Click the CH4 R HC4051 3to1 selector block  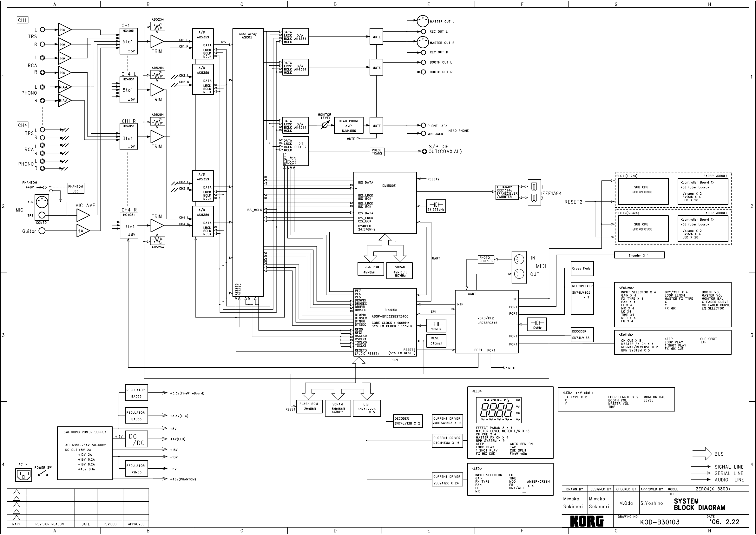click(x=129, y=225)
